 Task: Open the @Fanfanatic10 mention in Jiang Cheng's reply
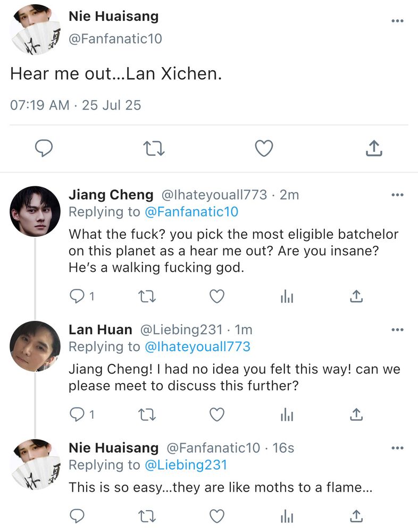click(x=191, y=212)
